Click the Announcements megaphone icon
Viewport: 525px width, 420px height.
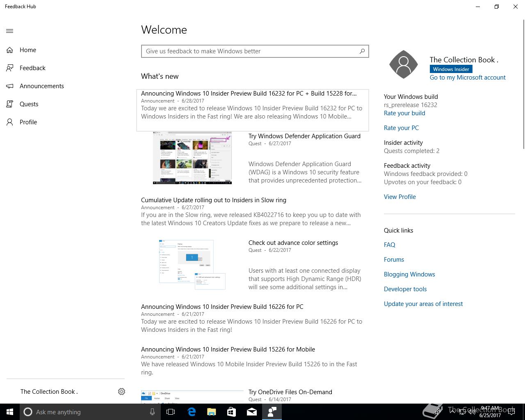10,86
